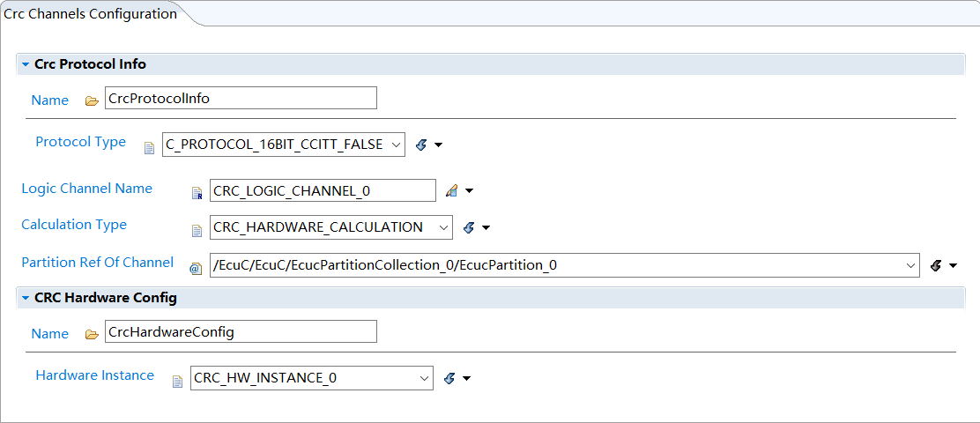Open the Hardware Instance combo box
This screenshot has height=423, width=980.
click(x=423, y=379)
